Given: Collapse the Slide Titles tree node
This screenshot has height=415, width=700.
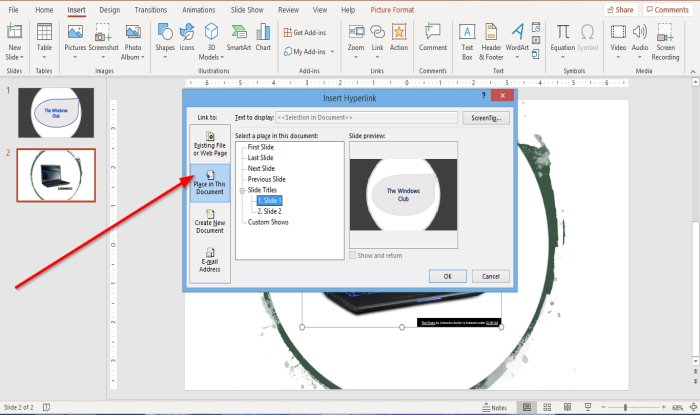Looking at the screenshot, I should coord(242,190).
